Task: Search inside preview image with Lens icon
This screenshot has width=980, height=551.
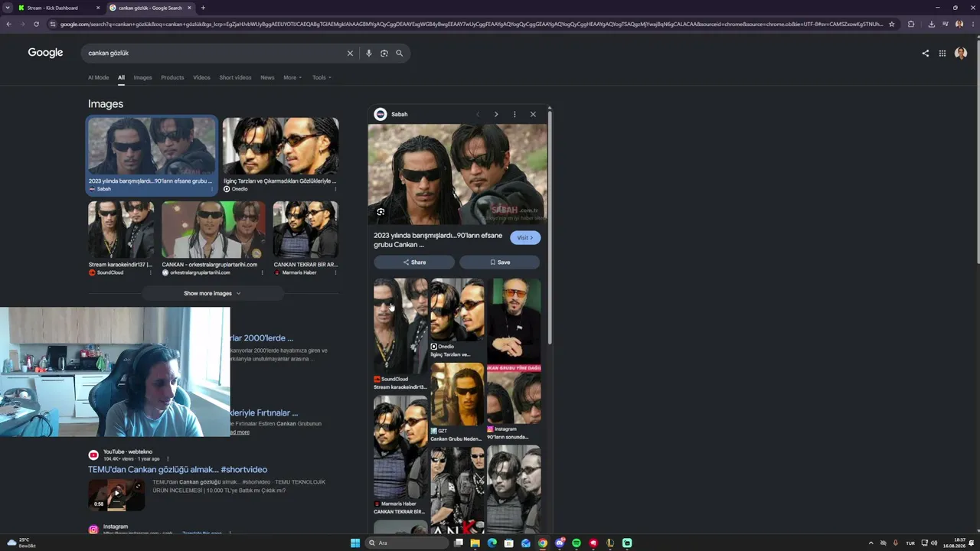Action: (x=381, y=212)
